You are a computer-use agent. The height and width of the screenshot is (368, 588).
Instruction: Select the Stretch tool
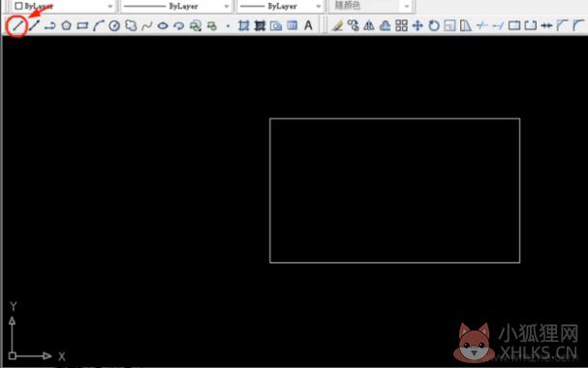pyautogui.click(x=465, y=26)
